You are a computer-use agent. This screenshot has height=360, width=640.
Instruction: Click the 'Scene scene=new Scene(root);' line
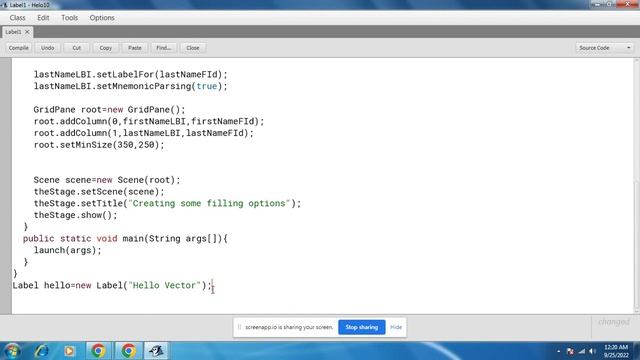point(107,180)
